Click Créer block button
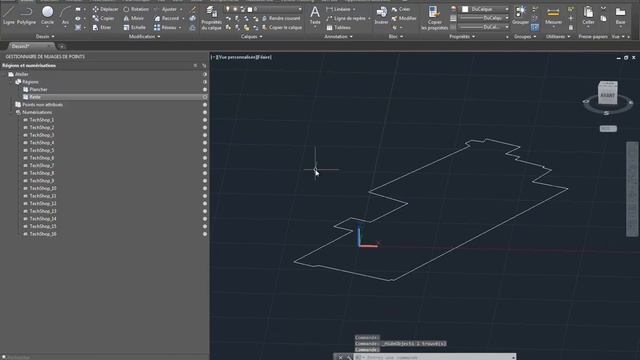The height and width of the screenshot is (360, 640). pos(401,9)
